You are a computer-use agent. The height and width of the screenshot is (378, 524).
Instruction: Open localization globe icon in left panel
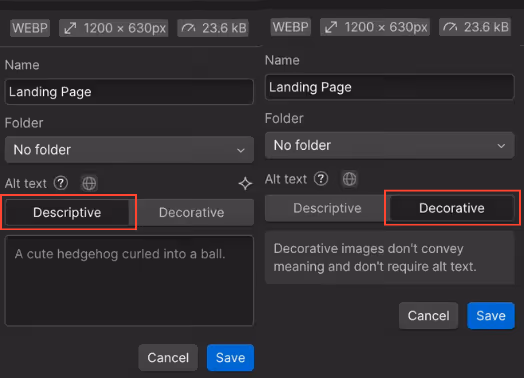89,183
